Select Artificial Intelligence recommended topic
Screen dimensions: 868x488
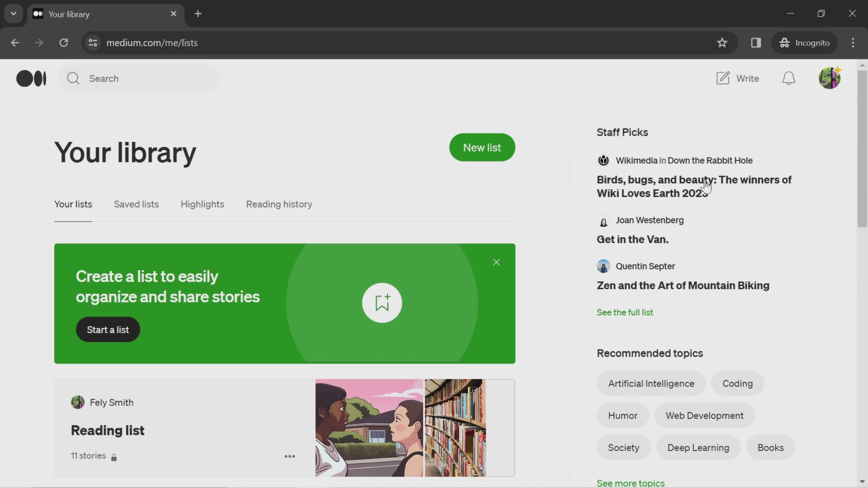pos(651,383)
